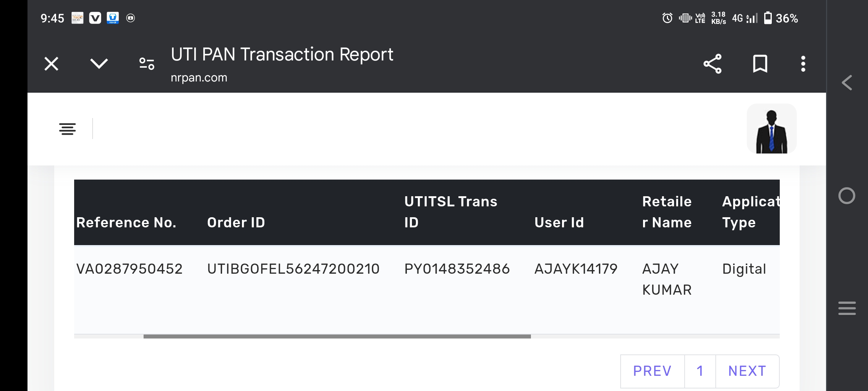Share the UTI PAN Transaction Report page

pos(712,64)
